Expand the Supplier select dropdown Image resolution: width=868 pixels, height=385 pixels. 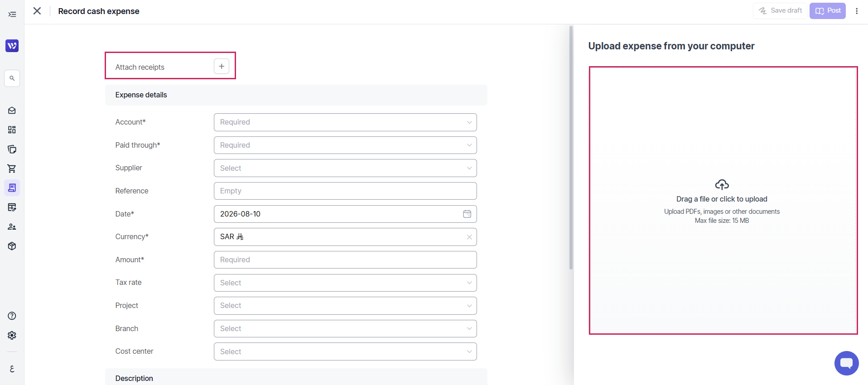(345, 168)
